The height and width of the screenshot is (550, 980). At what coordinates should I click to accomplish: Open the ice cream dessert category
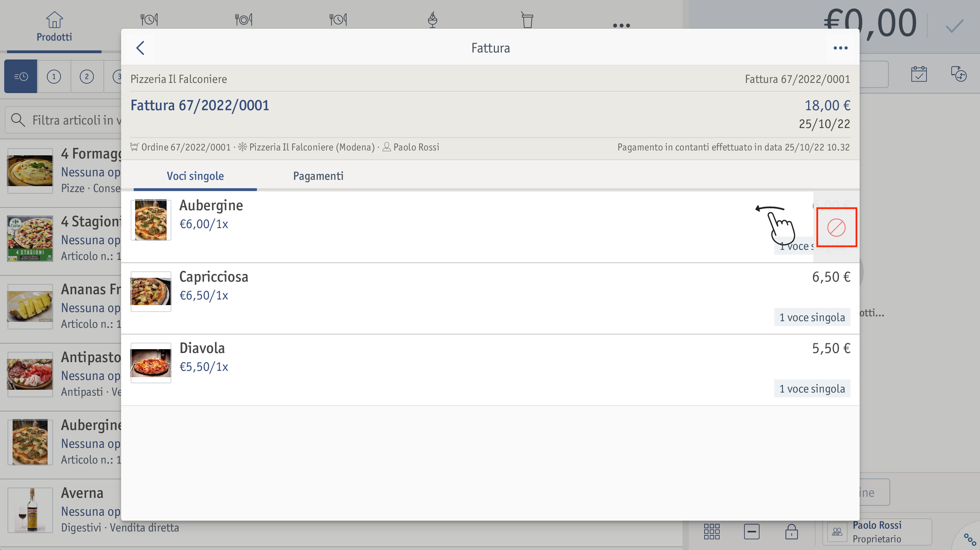(433, 19)
